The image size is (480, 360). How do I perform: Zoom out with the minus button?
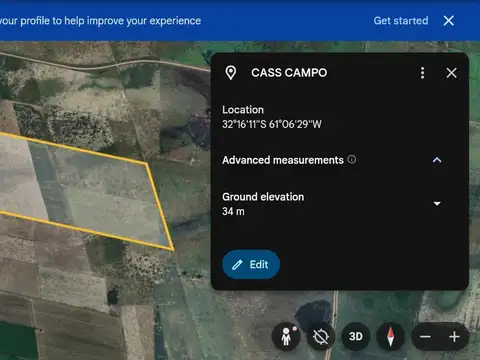pos(425,337)
